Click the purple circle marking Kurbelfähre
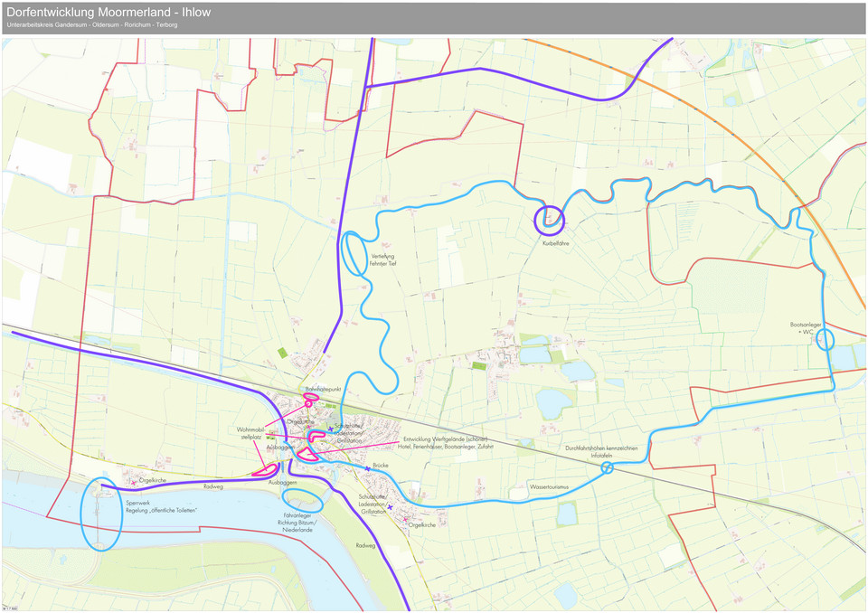This screenshot has width=868, height=613. (549, 220)
